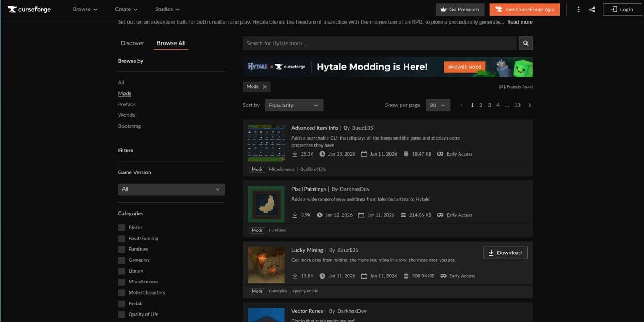Click Get CurseForge App button
The image size is (644, 322).
(524, 9)
